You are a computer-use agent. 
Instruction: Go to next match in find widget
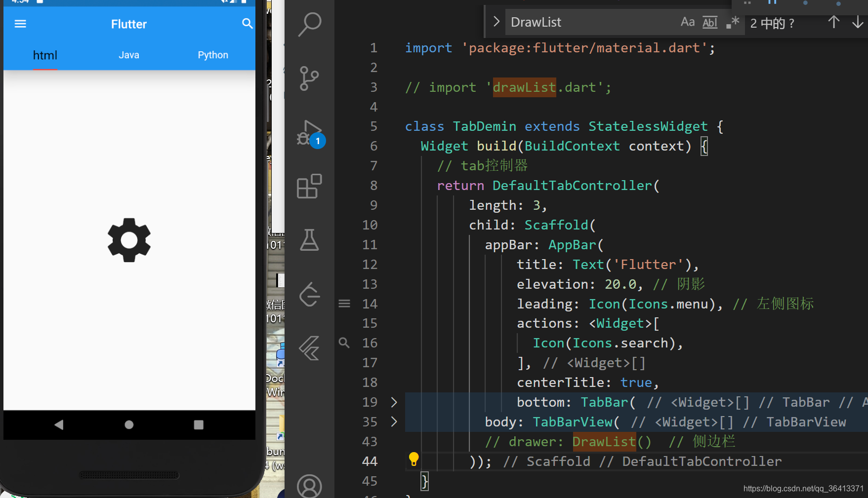pyautogui.click(x=858, y=22)
